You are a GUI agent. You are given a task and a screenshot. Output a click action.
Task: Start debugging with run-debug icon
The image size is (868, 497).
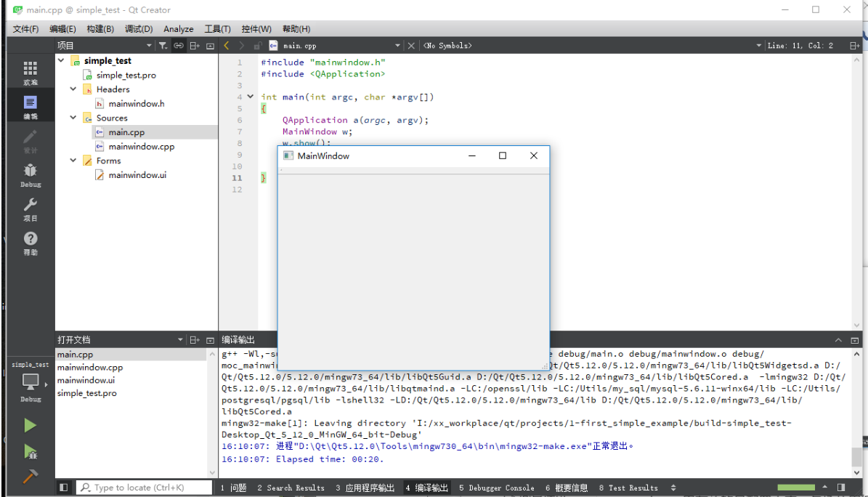click(30, 451)
